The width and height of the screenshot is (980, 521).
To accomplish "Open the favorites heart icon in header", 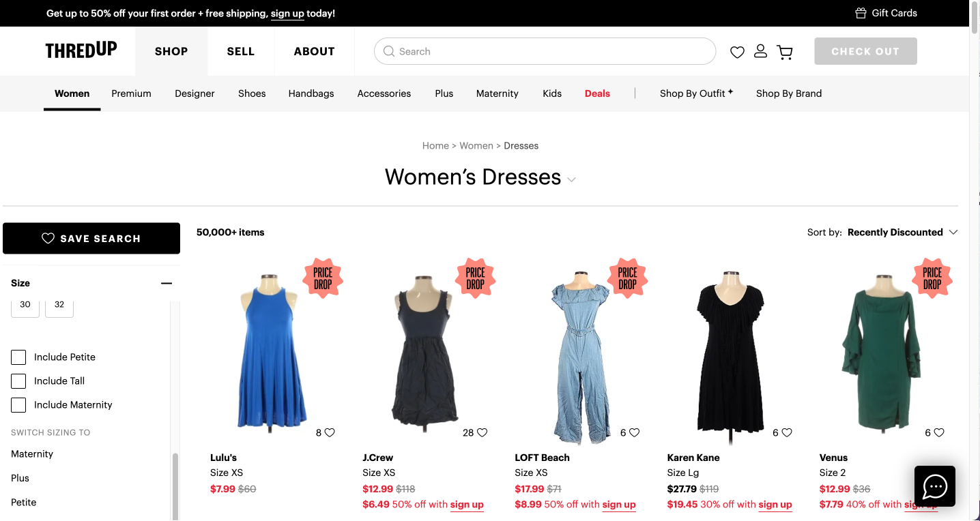I will tap(737, 52).
